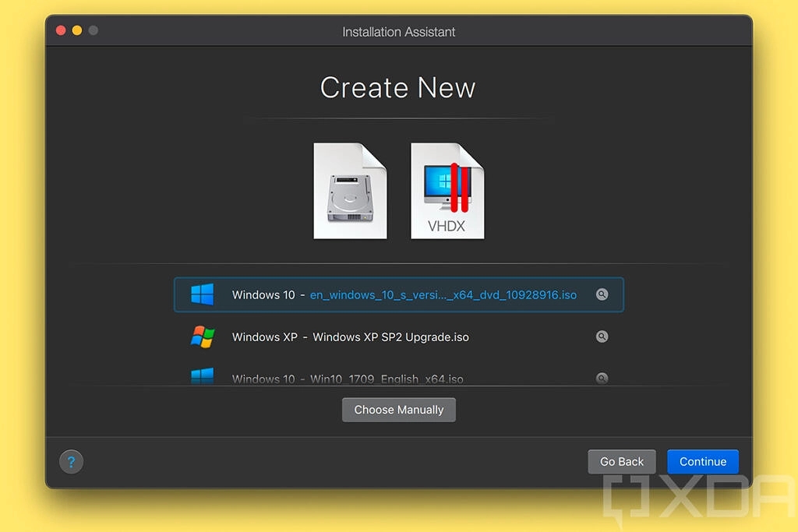This screenshot has height=532, width=798.
Task: Show Windows XP SP2 ISO location via magnifier
Action: (602, 336)
